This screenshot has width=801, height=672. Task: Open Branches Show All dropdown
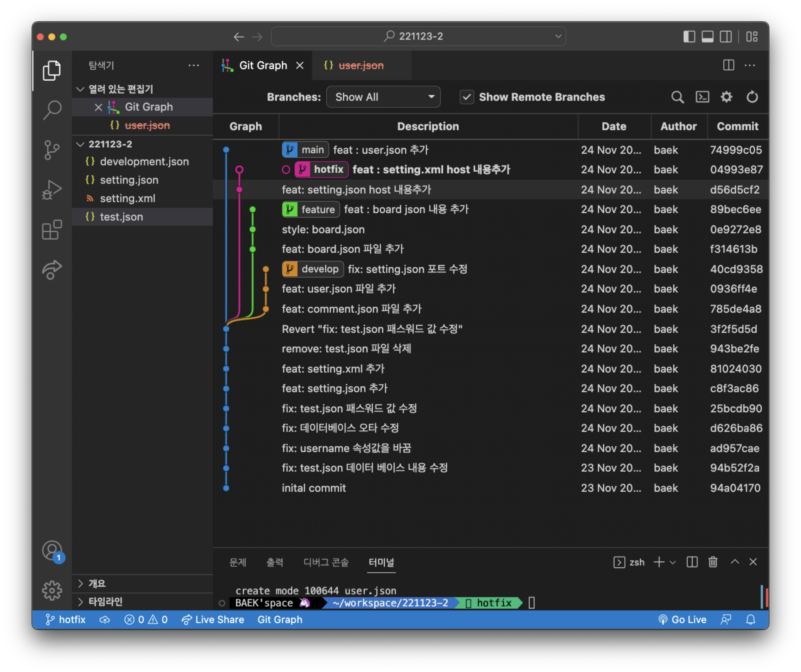pos(383,97)
